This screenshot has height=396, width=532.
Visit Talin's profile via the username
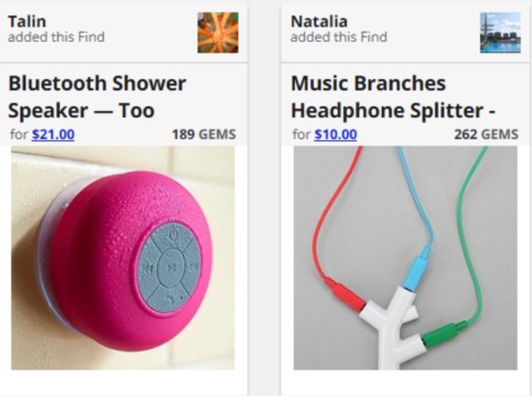(27, 21)
